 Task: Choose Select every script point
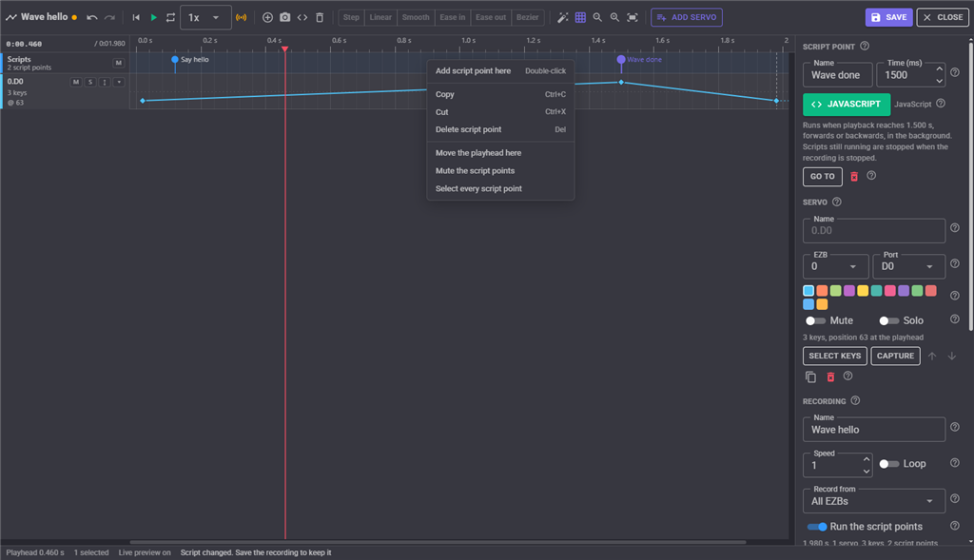[x=500, y=189]
